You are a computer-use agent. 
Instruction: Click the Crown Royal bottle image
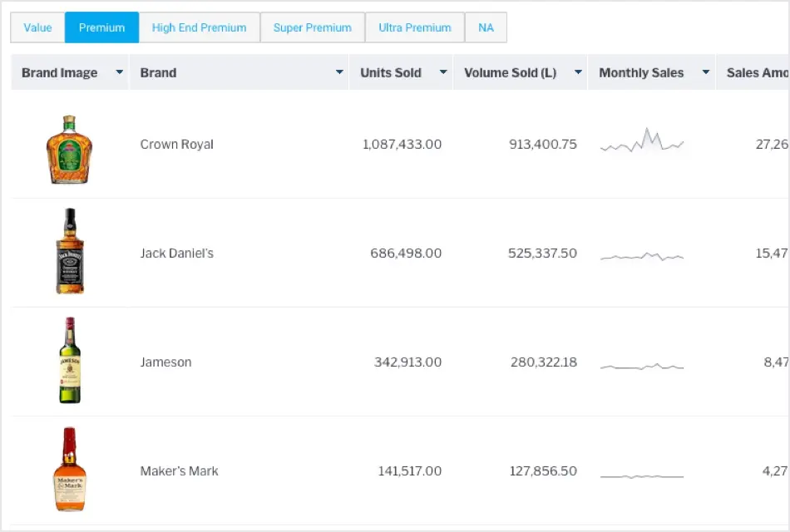coord(70,149)
